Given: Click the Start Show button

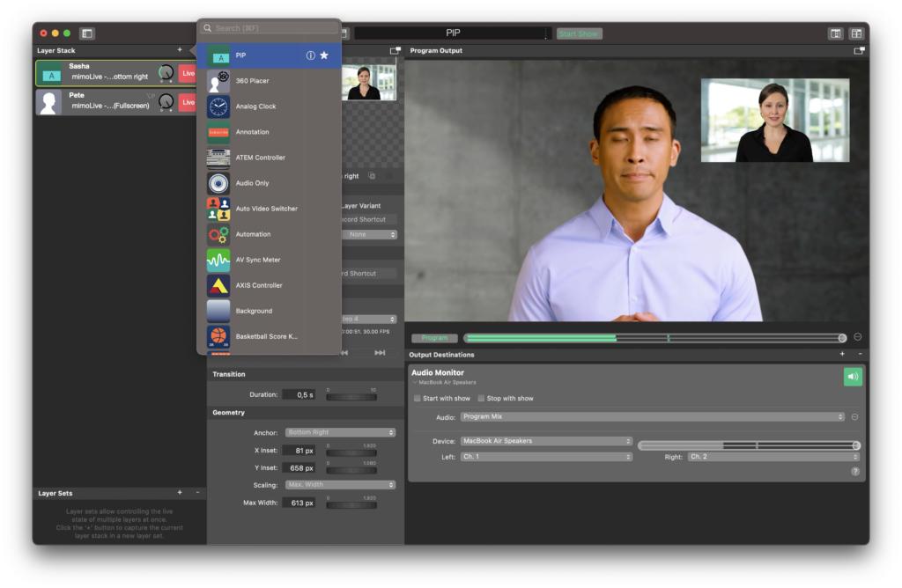Looking at the screenshot, I should pyautogui.click(x=579, y=33).
